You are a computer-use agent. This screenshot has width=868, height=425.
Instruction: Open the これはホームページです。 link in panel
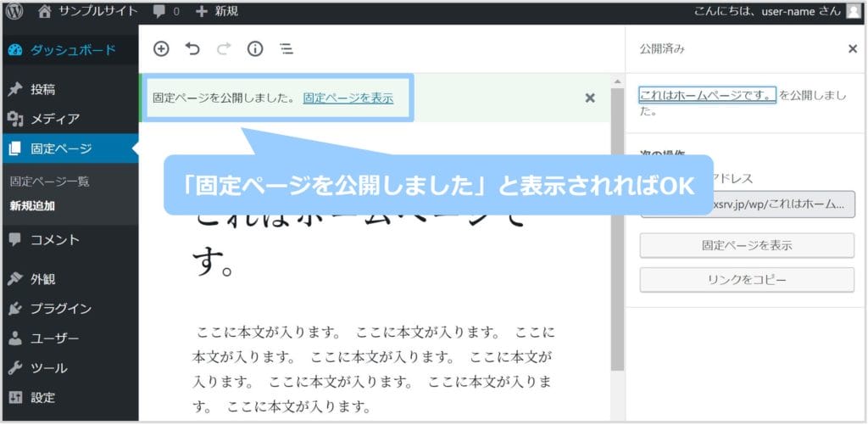click(708, 95)
